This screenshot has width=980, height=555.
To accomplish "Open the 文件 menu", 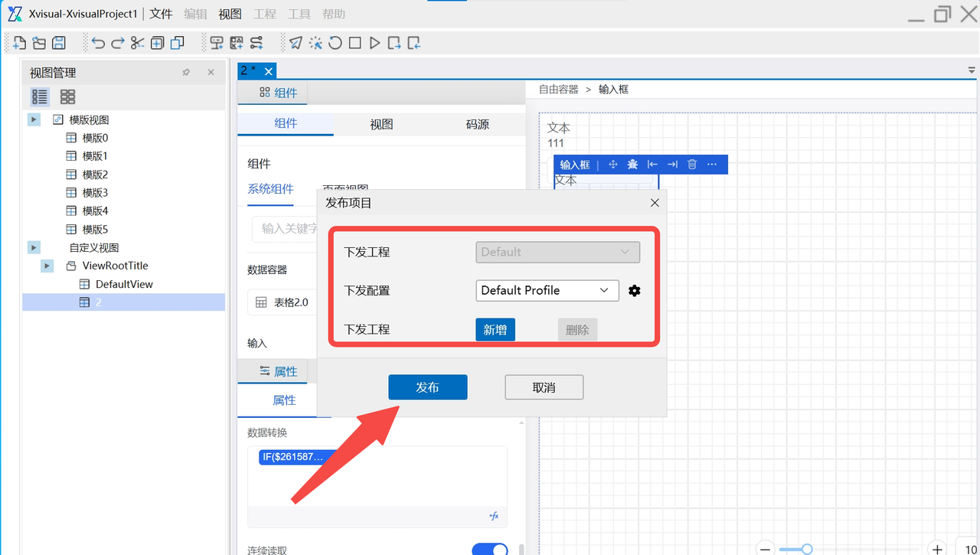I will [x=161, y=14].
